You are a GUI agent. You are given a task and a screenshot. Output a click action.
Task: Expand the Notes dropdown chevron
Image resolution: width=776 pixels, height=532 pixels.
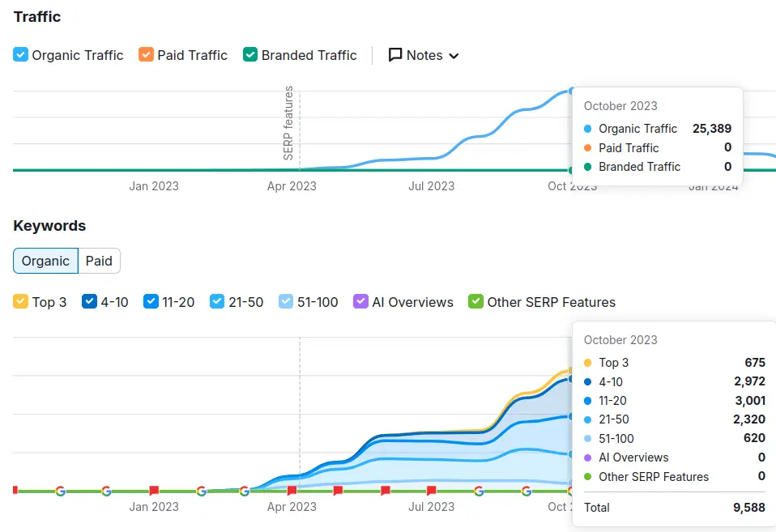[x=454, y=56]
